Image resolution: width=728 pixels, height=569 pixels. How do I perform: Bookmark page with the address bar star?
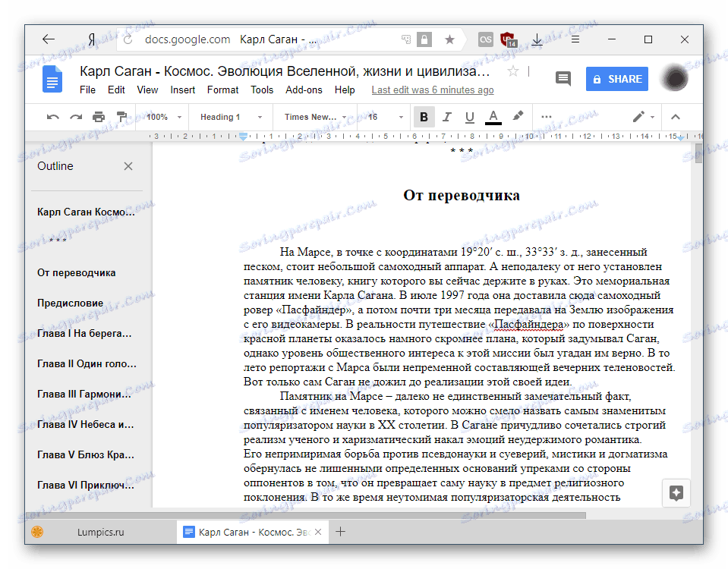[449, 39]
